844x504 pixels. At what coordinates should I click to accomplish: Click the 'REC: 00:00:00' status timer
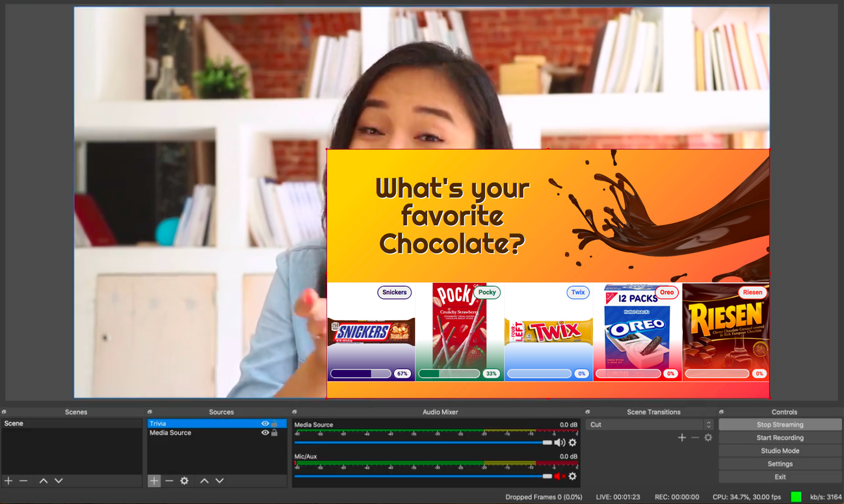676,497
